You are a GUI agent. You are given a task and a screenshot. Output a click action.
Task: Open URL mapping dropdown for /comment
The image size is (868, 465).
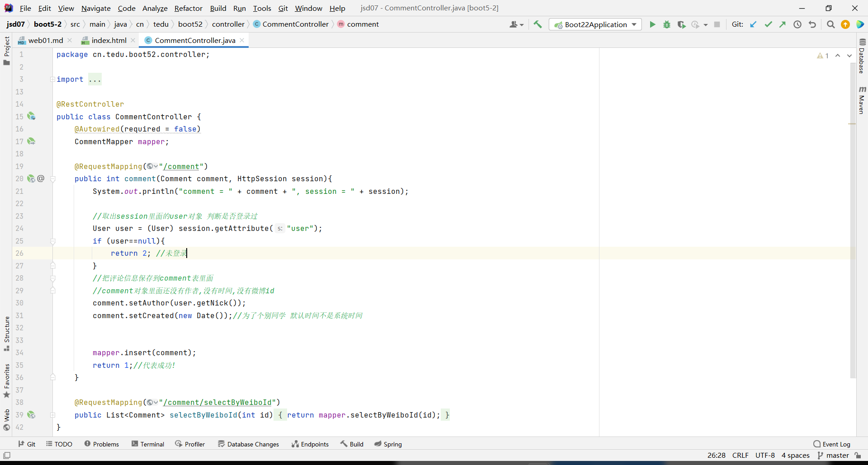tap(152, 166)
